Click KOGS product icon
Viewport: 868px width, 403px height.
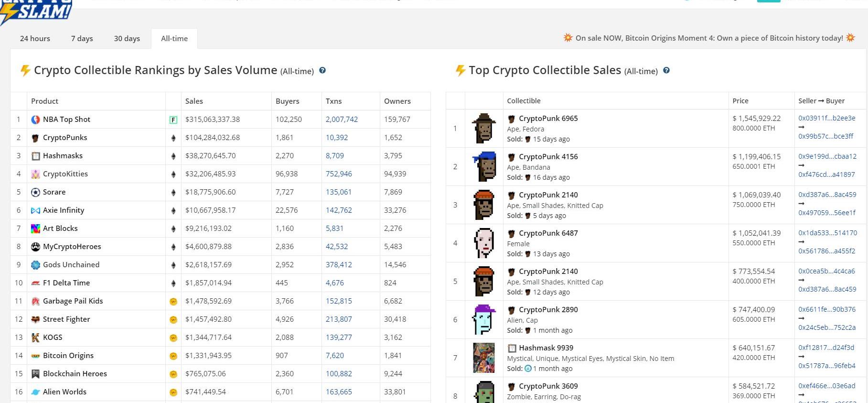tap(35, 338)
